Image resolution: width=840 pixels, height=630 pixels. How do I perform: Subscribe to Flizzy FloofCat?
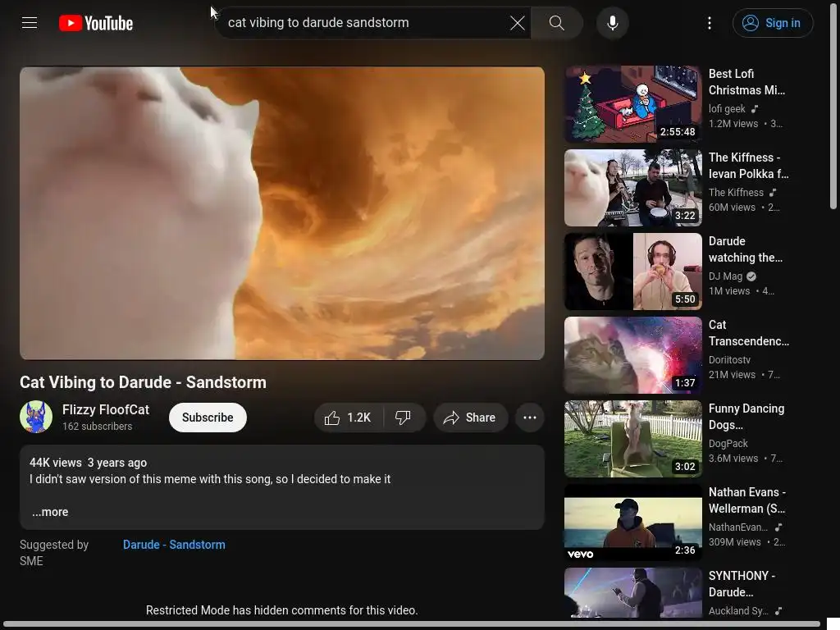tap(208, 418)
